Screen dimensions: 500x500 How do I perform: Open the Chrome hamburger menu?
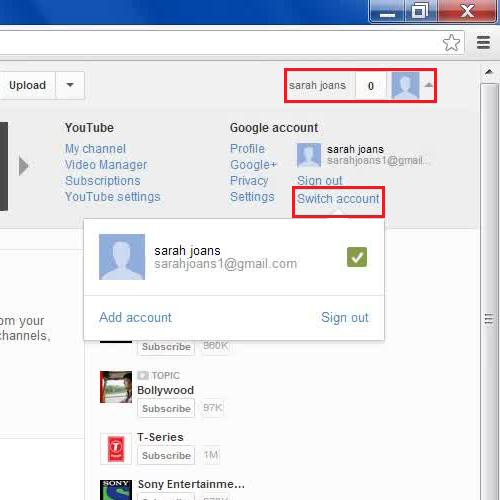(483, 43)
